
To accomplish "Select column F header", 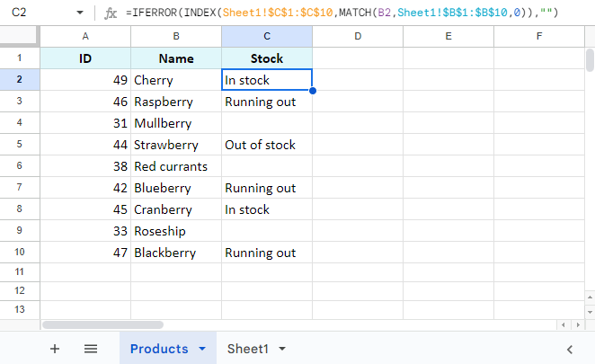I will 539,37.
